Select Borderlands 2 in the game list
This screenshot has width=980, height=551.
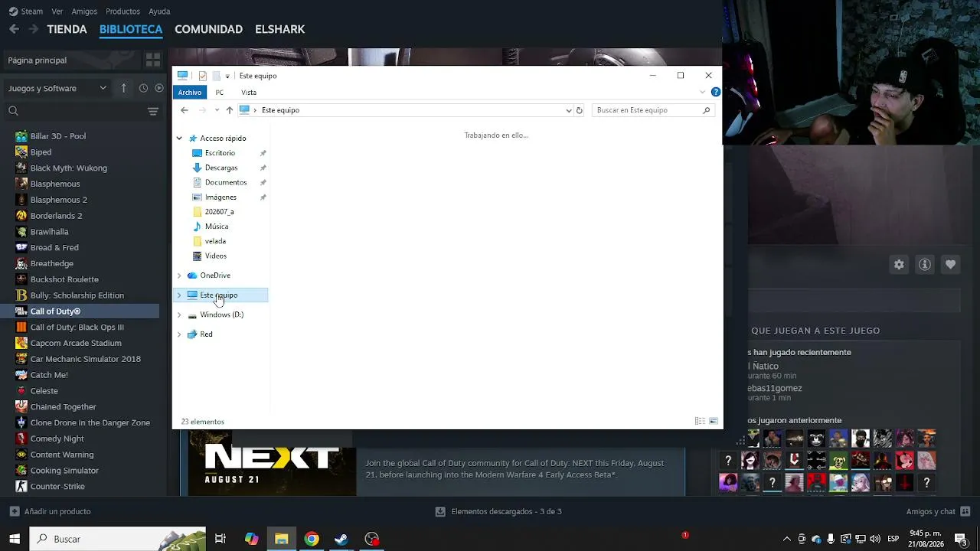point(56,216)
